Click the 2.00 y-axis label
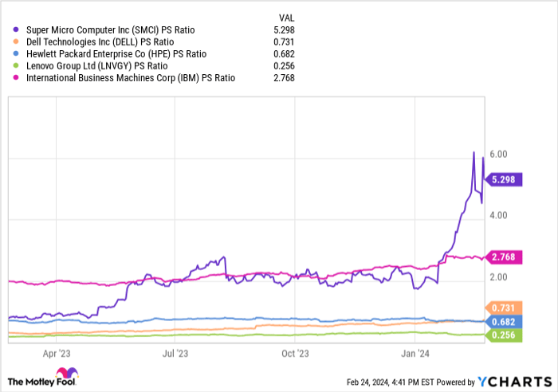Screen dimensions: 558x392 (x=498, y=277)
